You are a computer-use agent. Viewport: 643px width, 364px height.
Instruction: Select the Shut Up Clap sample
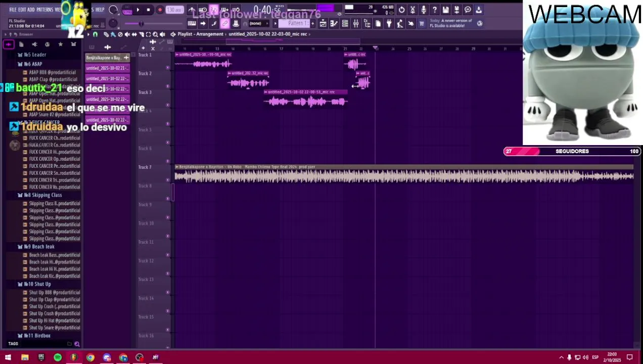click(55, 299)
